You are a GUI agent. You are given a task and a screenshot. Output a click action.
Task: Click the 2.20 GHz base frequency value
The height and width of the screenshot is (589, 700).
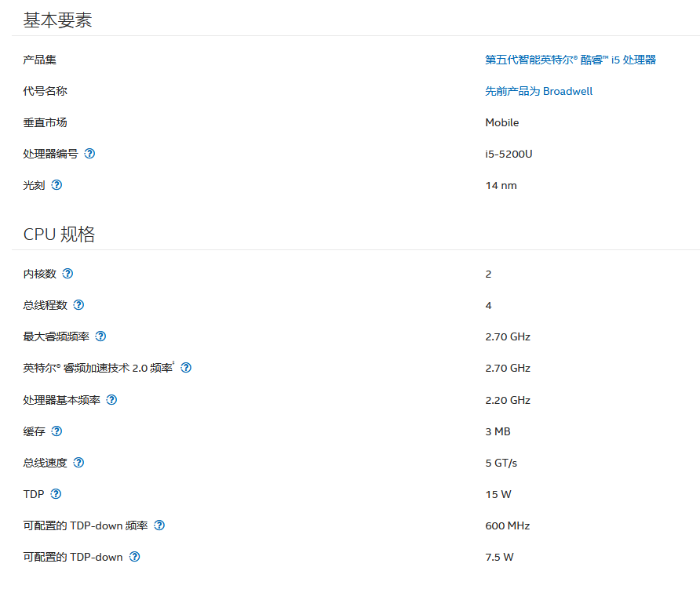click(508, 400)
